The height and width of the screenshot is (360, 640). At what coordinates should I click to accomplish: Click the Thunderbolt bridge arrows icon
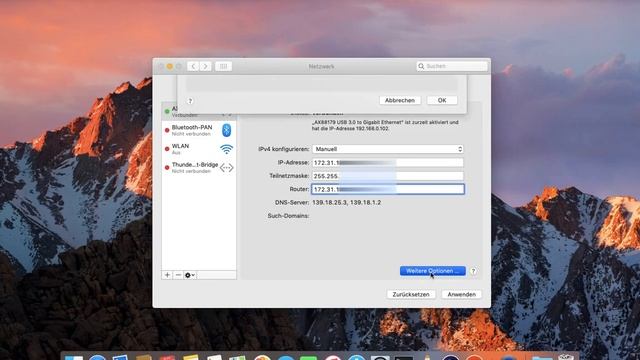tap(227, 168)
